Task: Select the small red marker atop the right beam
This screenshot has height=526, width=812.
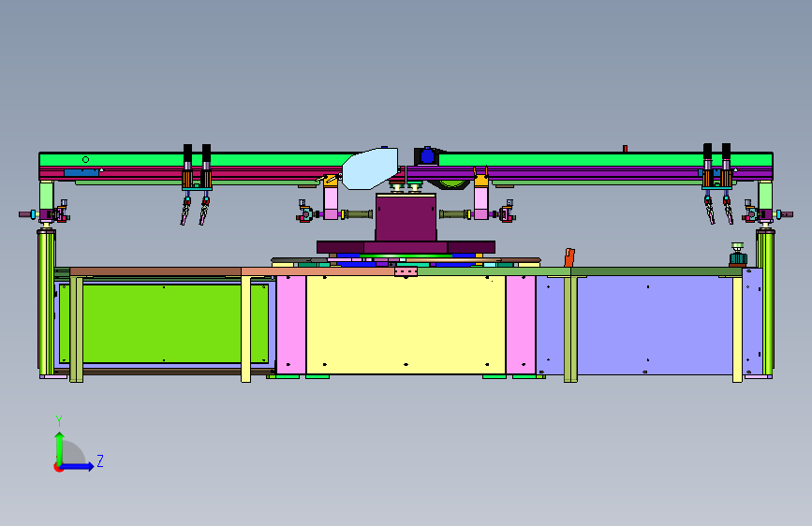Action: pyautogui.click(x=625, y=149)
